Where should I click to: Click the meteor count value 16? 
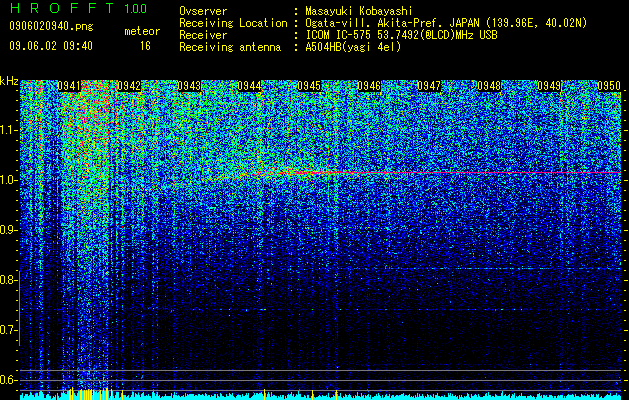pyautogui.click(x=145, y=46)
